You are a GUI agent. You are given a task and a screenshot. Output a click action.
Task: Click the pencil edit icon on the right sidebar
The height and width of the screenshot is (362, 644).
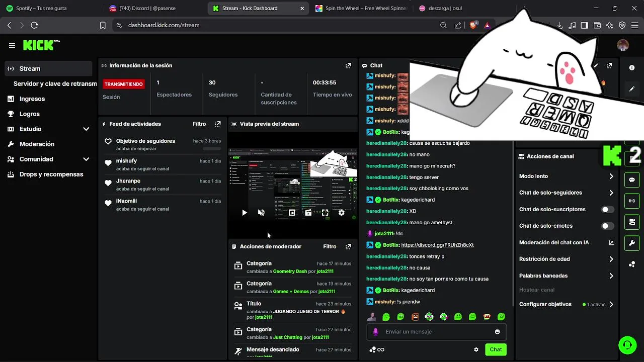point(632,89)
